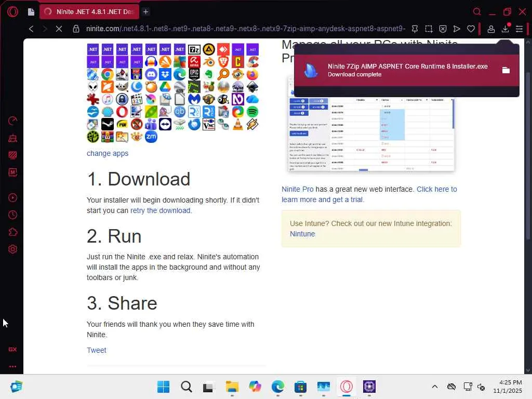Screen dimensions: 532x399
Task: Open History clock icon in sidebar
Action: [x=12, y=215]
